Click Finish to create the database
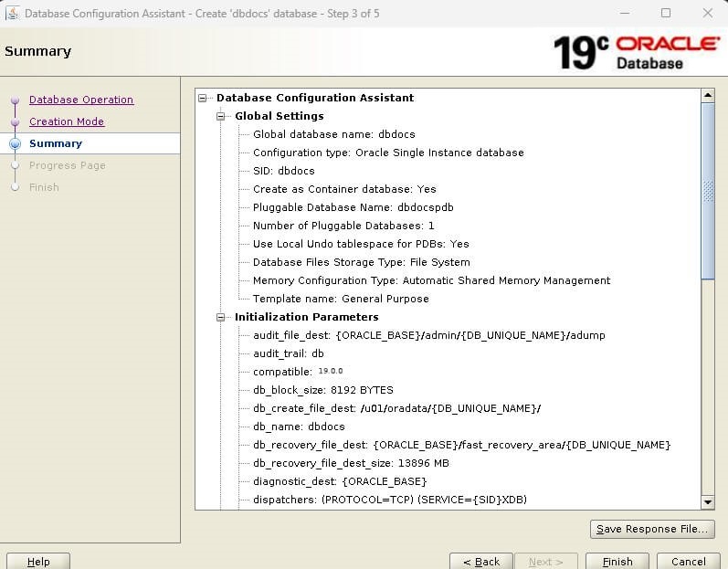 [x=617, y=561]
